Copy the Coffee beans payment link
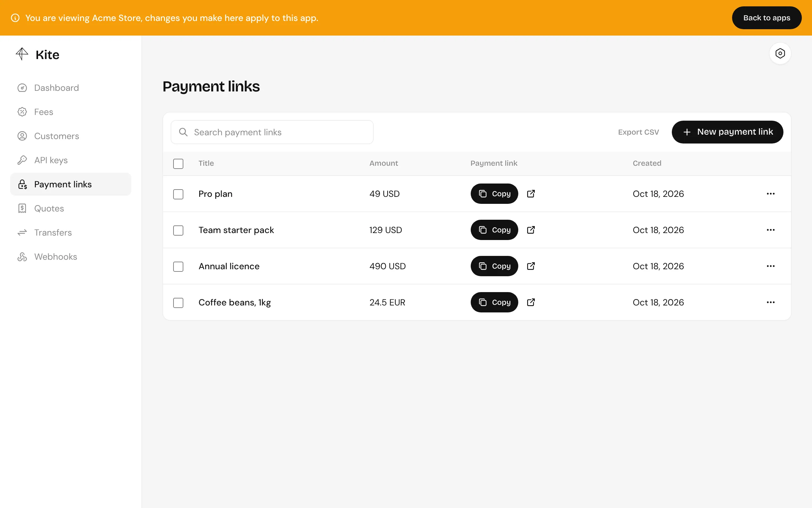 tap(494, 302)
